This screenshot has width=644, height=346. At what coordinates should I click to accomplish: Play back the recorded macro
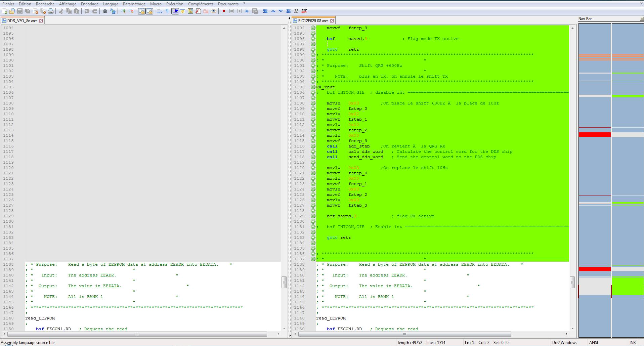pos(240,11)
